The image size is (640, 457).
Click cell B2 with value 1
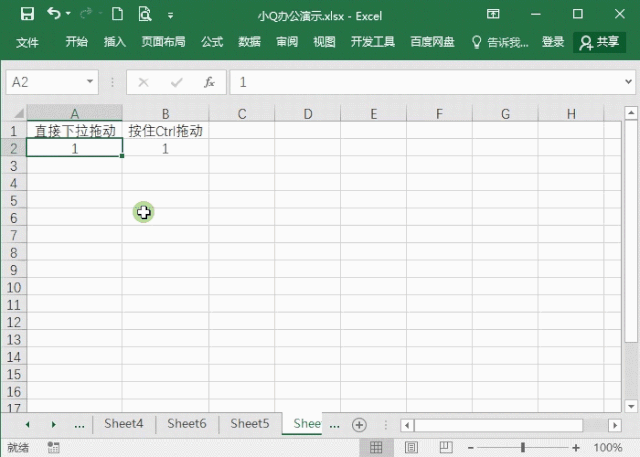[x=165, y=148]
